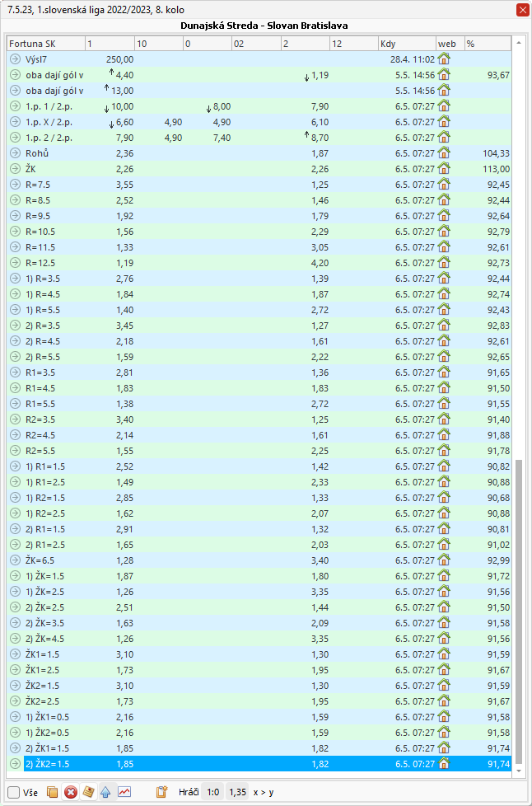The height and width of the screenshot is (806, 532).
Task: Close the match odds window
Action: (x=522, y=10)
